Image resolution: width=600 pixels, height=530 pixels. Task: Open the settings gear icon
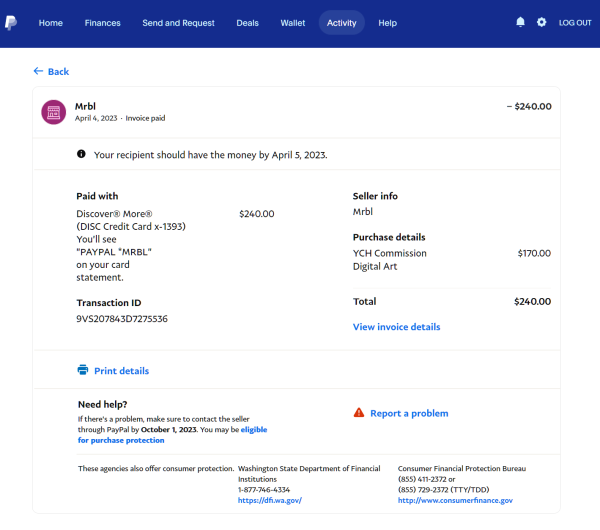click(x=541, y=22)
